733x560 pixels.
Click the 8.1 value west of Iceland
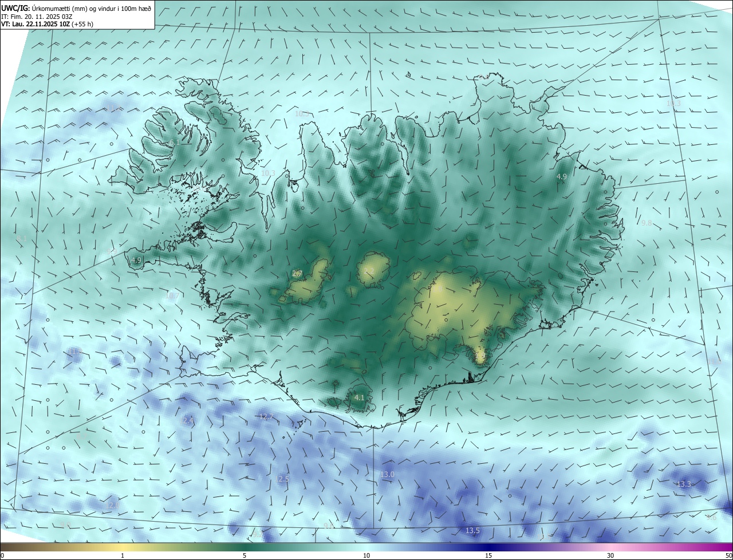click(22, 238)
